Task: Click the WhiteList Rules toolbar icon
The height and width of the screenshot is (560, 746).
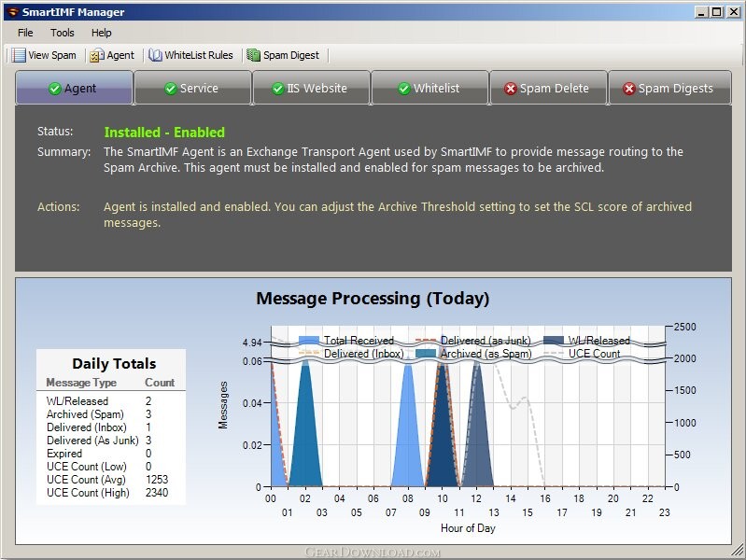Action: click(x=155, y=55)
